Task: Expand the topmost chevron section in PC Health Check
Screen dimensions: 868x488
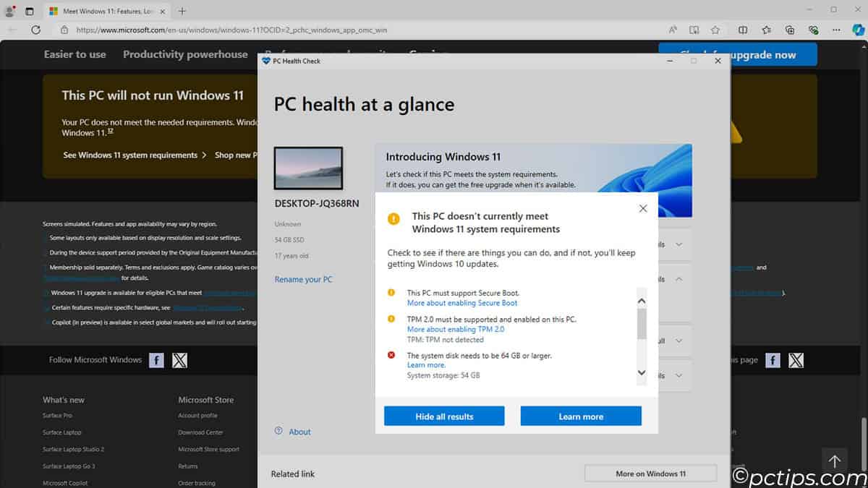Action: click(678, 244)
